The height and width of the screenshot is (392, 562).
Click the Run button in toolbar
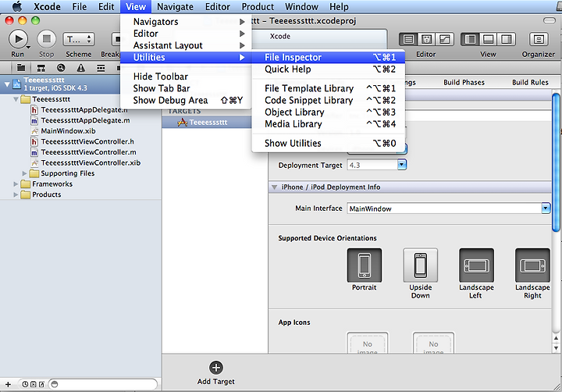point(18,39)
